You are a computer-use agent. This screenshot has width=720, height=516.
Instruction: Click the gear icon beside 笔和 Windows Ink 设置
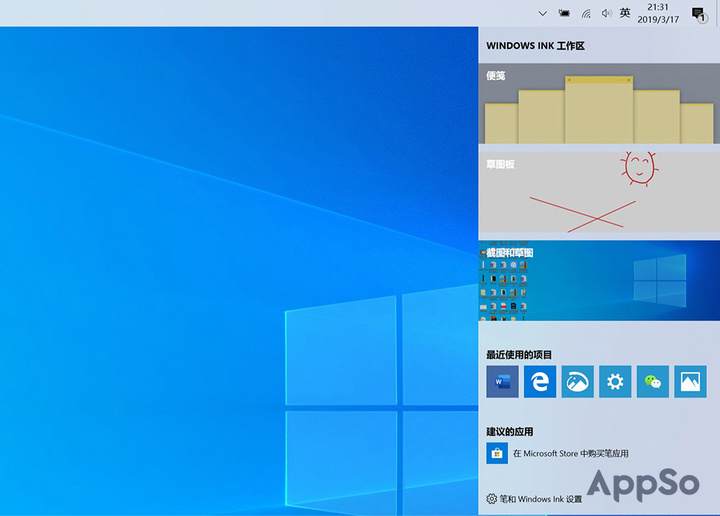tap(491, 499)
